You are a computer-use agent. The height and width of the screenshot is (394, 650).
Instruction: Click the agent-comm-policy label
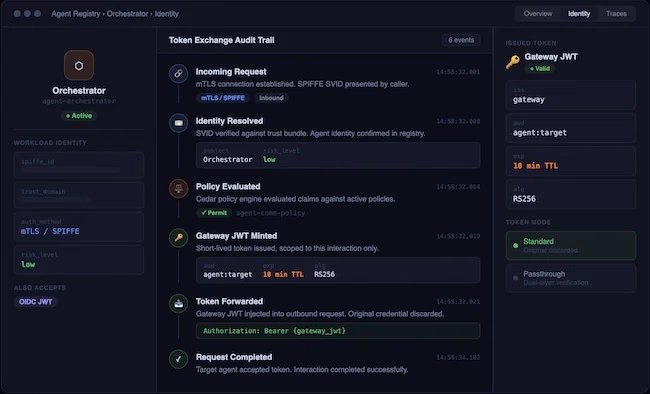point(271,213)
